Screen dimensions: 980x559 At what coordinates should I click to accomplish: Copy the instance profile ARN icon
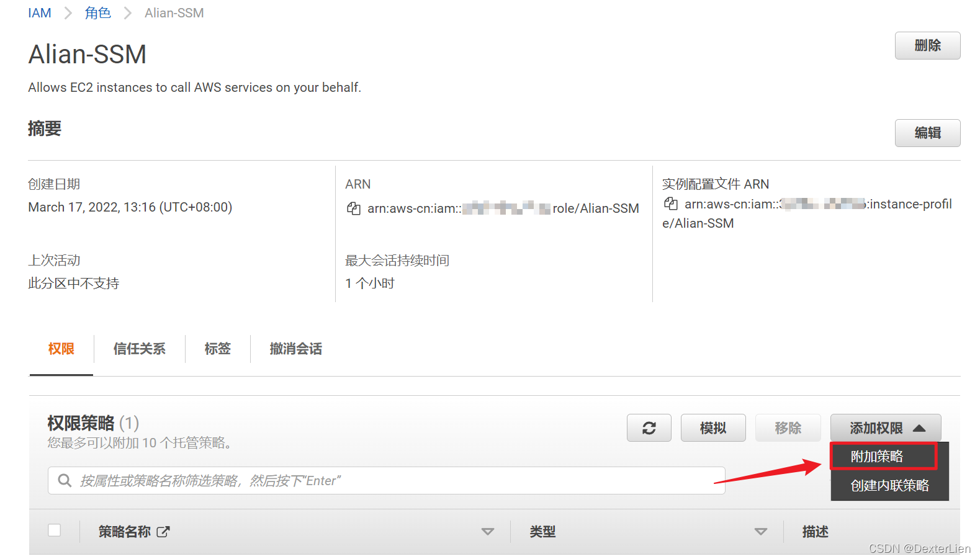pyautogui.click(x=670, y=203)
